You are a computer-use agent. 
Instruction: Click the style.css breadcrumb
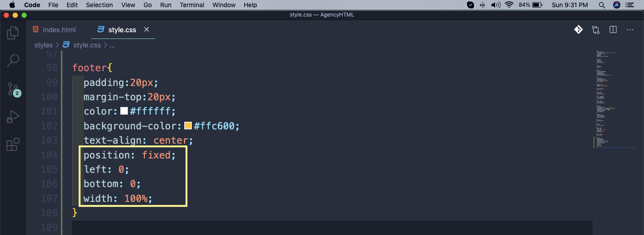[87, 45]
